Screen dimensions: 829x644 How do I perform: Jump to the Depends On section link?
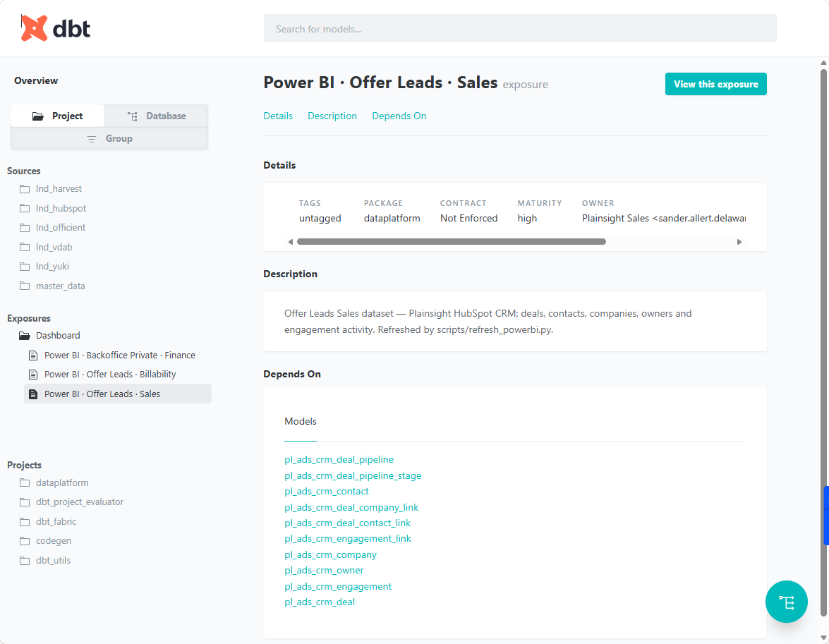click(x=399, y=116)
